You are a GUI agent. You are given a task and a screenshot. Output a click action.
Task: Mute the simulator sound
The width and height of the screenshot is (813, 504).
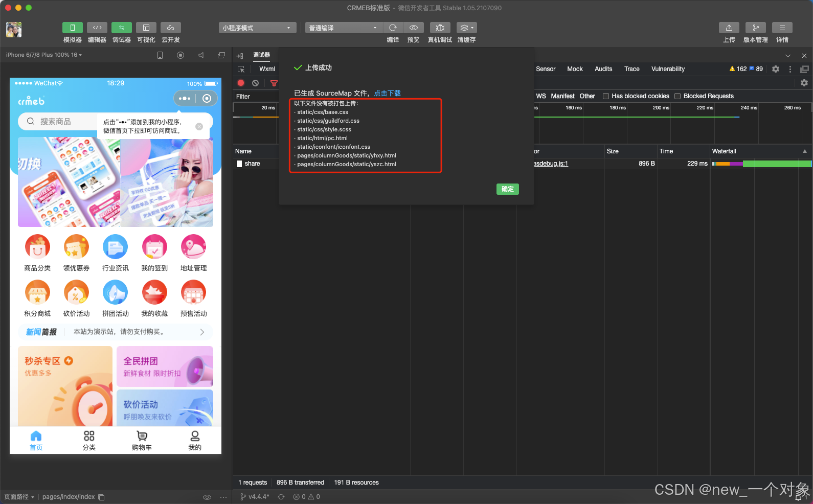[x=201, y=55]
